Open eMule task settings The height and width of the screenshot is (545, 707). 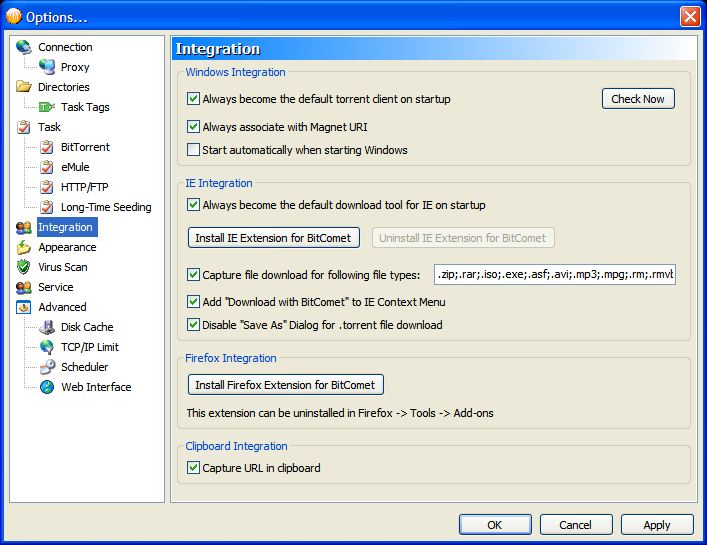pyautogui.click(x=75, y=167)
